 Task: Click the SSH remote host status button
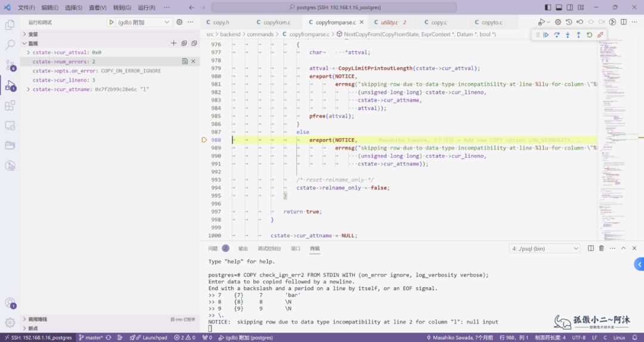click(x=37, y=338)
